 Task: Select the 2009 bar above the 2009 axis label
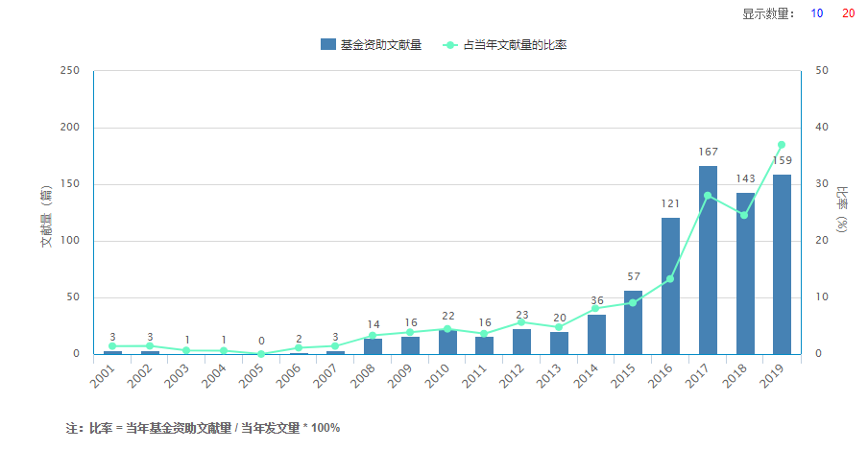click(x=410, y=345)
